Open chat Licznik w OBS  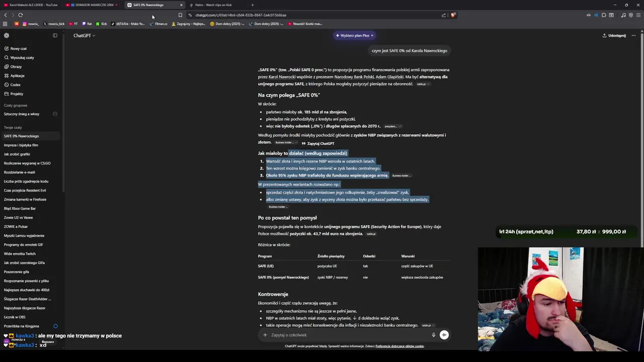[30, 317]
